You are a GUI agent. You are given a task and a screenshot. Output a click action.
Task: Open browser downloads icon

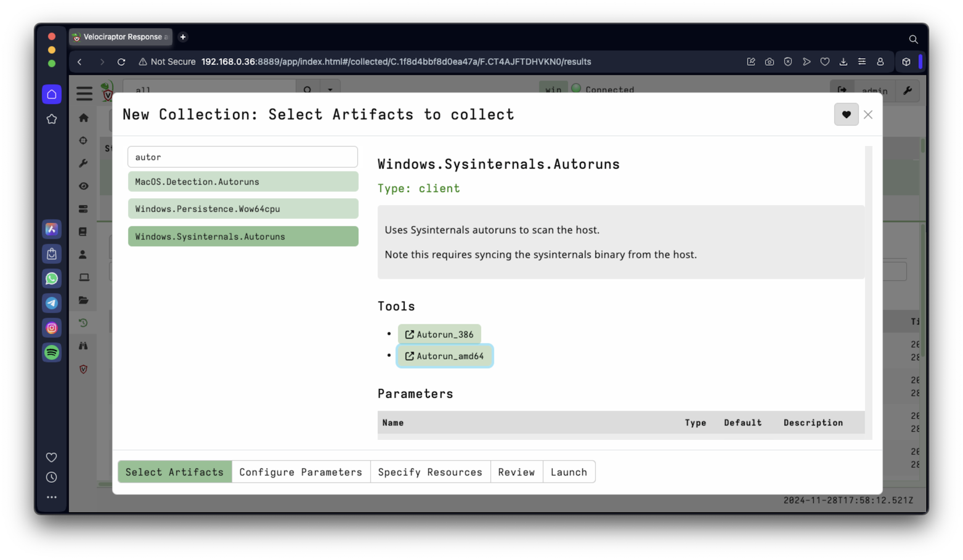pos(843,62)
